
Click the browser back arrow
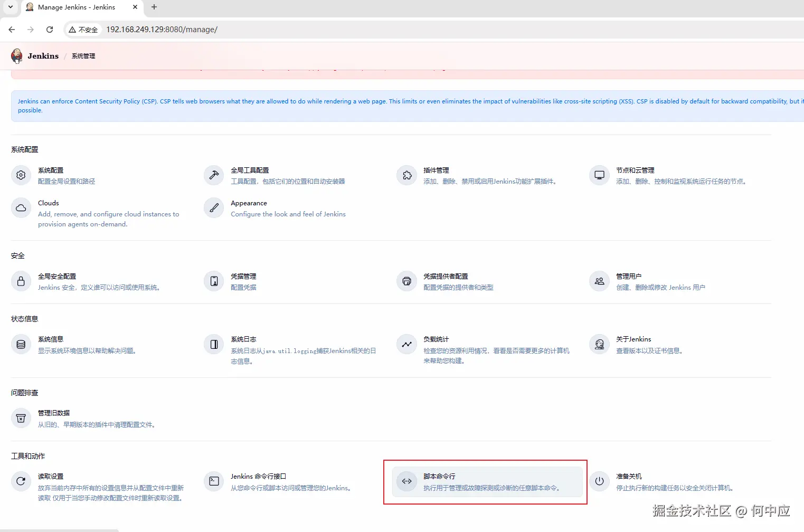(12, 30)
